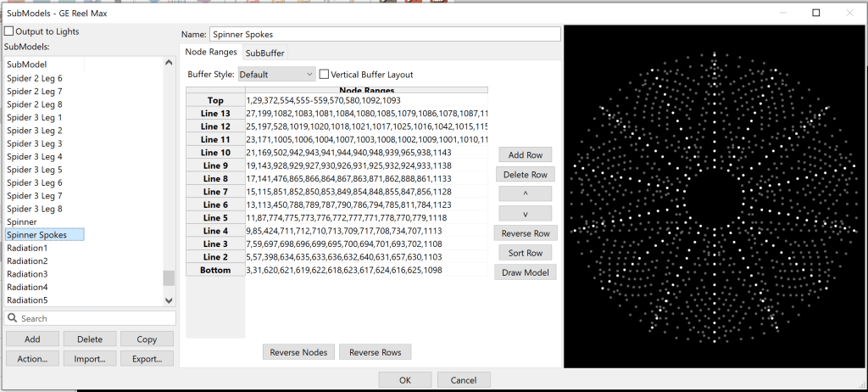The width and height of the screenshot is (868, 392).
Task: Select the Line 13 row header
Action: click(x=215, y=113)
